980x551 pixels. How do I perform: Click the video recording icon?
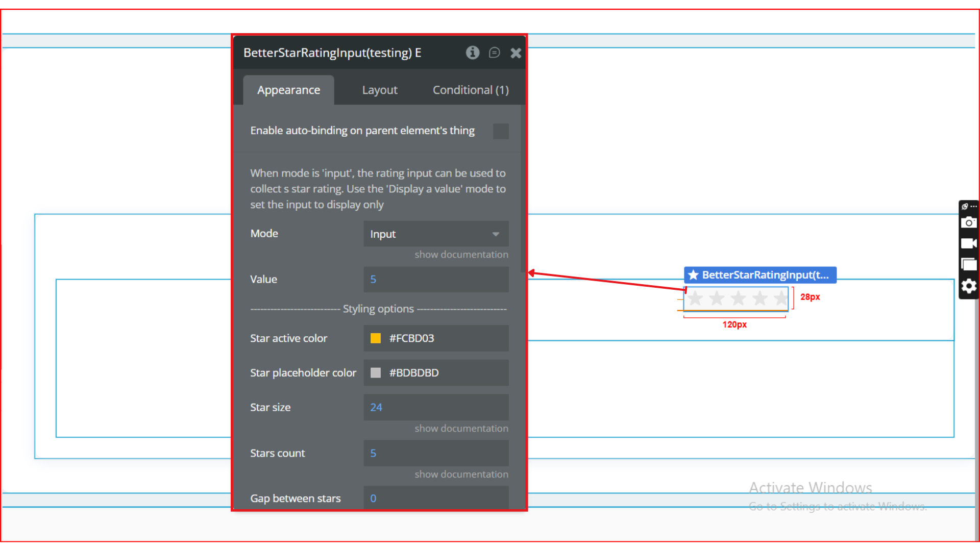(x=968, y=243)
